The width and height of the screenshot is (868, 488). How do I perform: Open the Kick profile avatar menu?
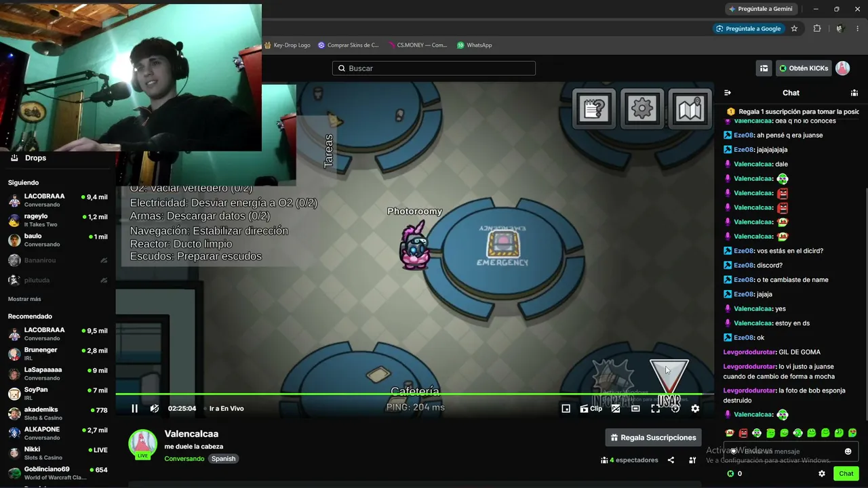(842, 68)
